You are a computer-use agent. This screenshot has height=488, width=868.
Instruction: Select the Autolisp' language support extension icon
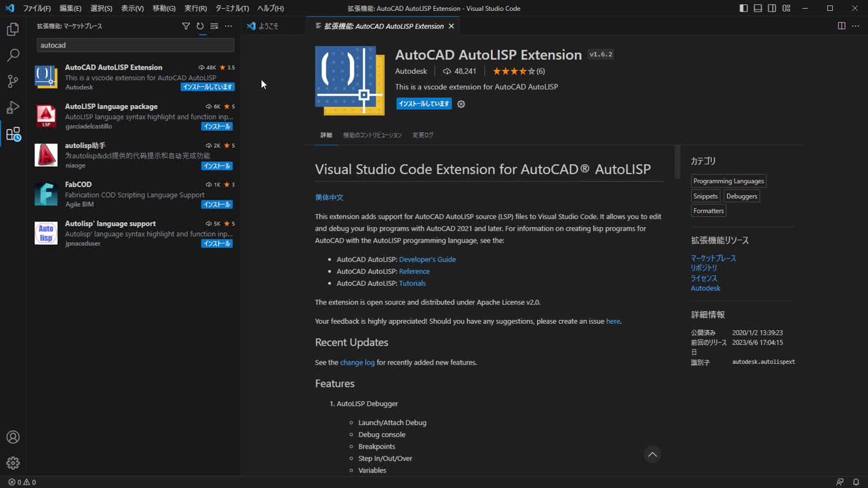point(46,233)
